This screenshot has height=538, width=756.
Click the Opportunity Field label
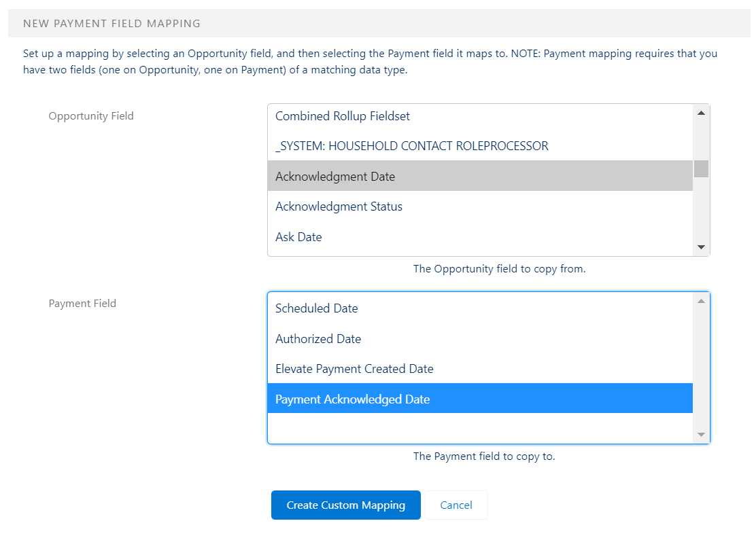pyautogui.click(x=91, y=116)
